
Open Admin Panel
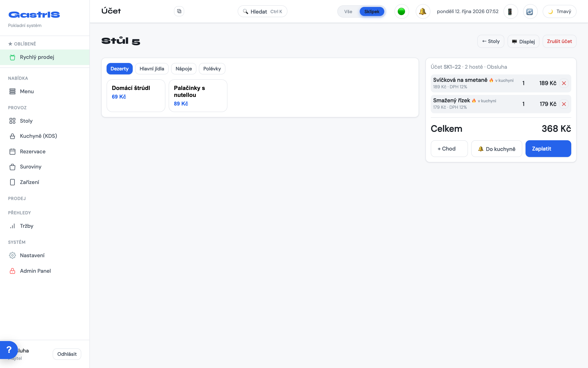point(45,271)
